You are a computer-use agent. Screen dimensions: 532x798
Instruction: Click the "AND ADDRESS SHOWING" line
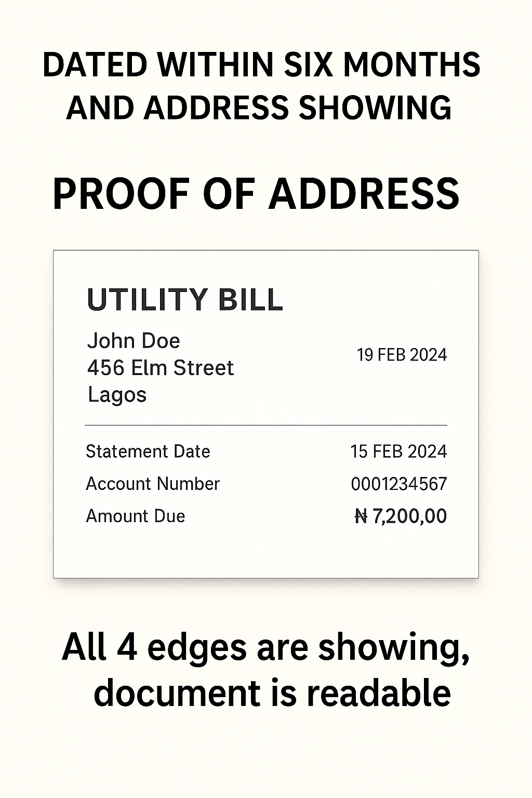point(259,108)
